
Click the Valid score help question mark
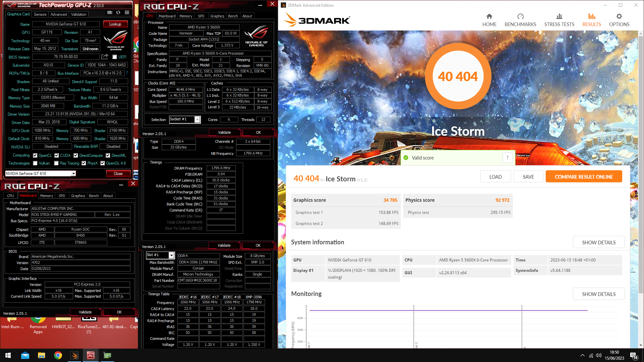tap(507, 158)
